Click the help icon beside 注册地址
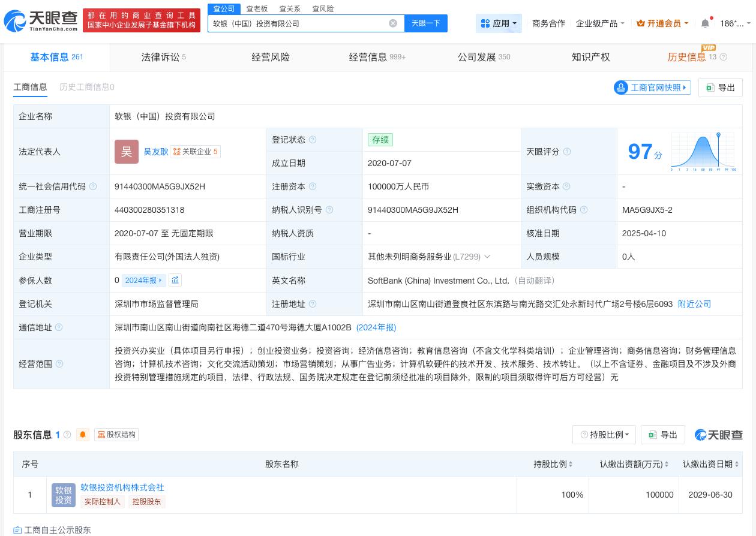756x536 pixels. (313, 304)
